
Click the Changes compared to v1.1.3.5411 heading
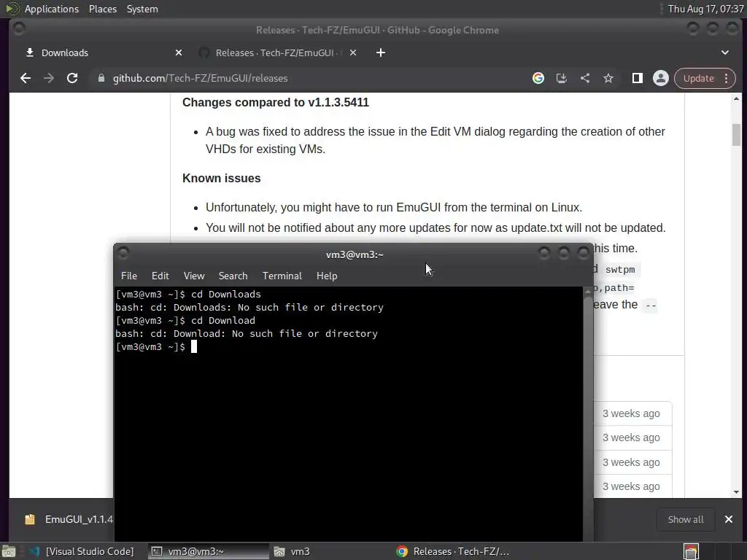(x=276, y=102)
